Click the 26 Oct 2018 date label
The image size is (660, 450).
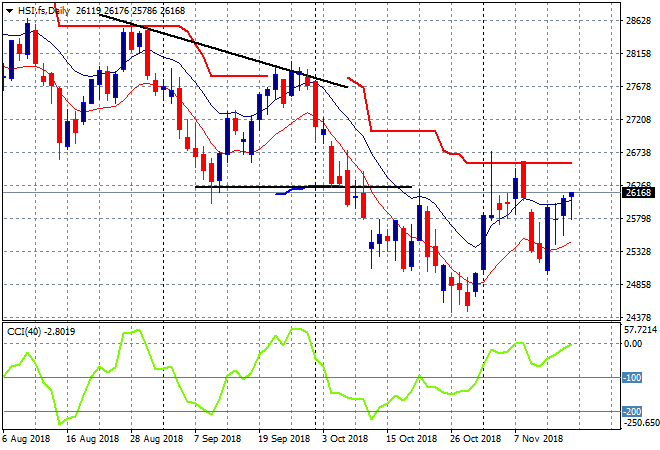click(475, 439)
